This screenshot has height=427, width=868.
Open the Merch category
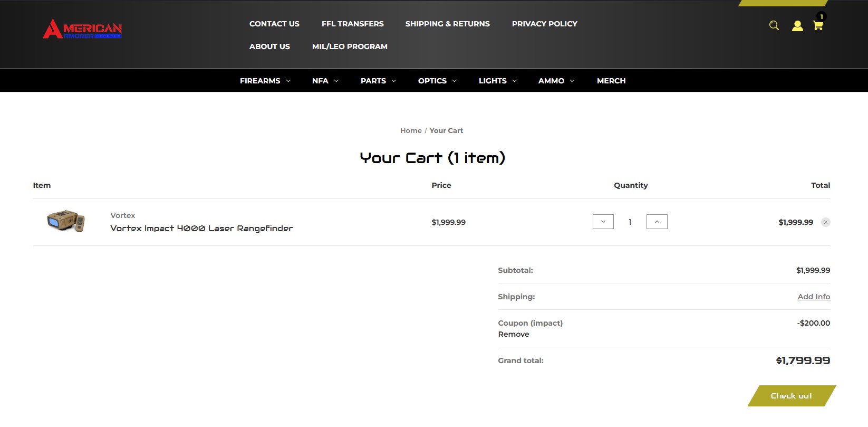point(611,81)
